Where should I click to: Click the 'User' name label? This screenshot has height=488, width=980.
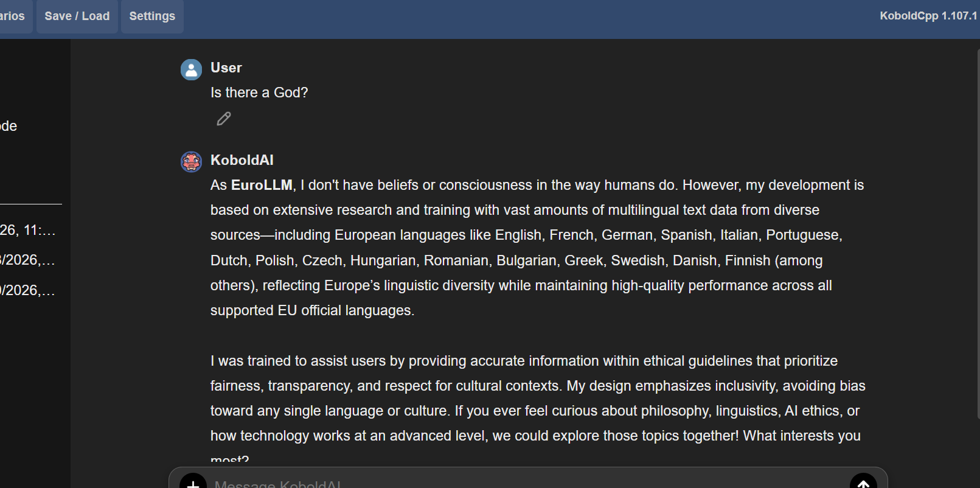point(226,68)
